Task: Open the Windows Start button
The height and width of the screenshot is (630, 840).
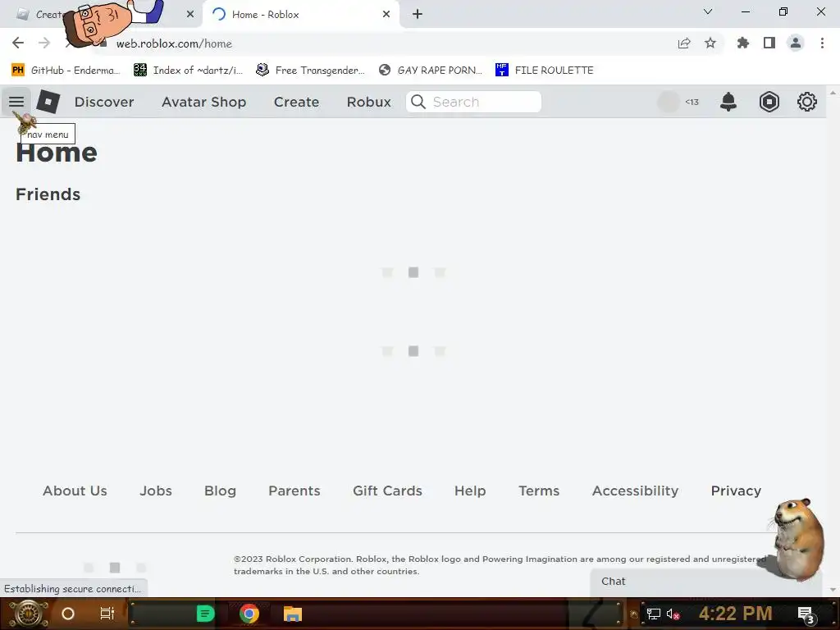Action: (29, 614)
